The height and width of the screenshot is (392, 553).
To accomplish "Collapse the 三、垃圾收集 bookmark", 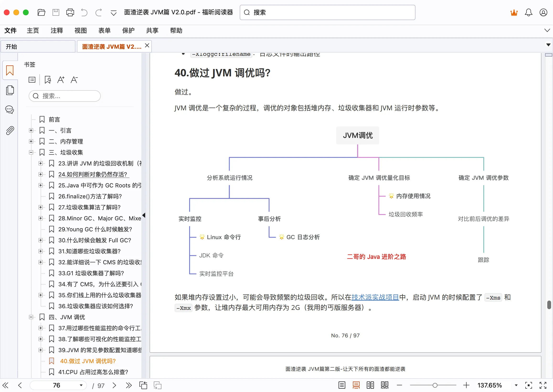I will click(31, 152).
